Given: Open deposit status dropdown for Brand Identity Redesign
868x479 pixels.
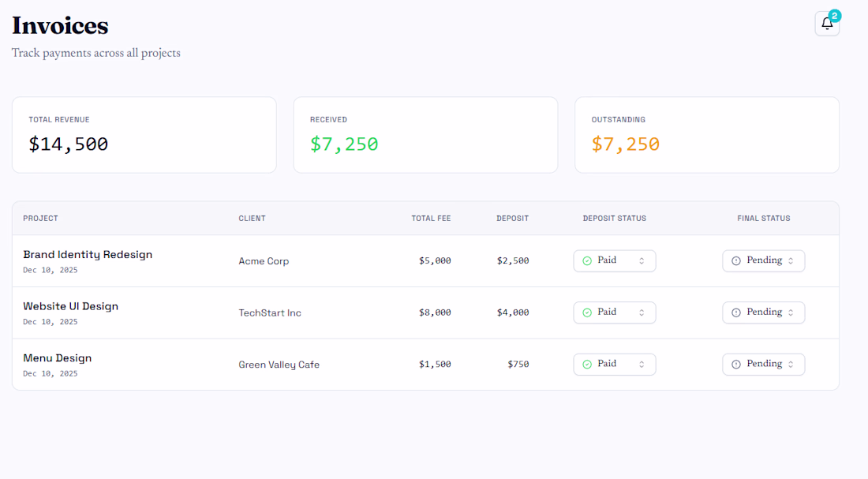Looking at the screenshot, I should 615,261.
